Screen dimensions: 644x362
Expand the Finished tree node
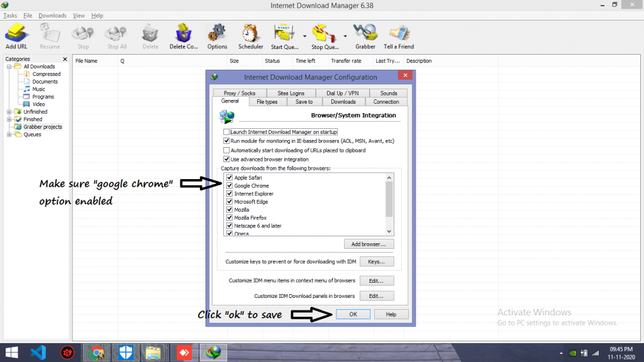click(9, 119)
